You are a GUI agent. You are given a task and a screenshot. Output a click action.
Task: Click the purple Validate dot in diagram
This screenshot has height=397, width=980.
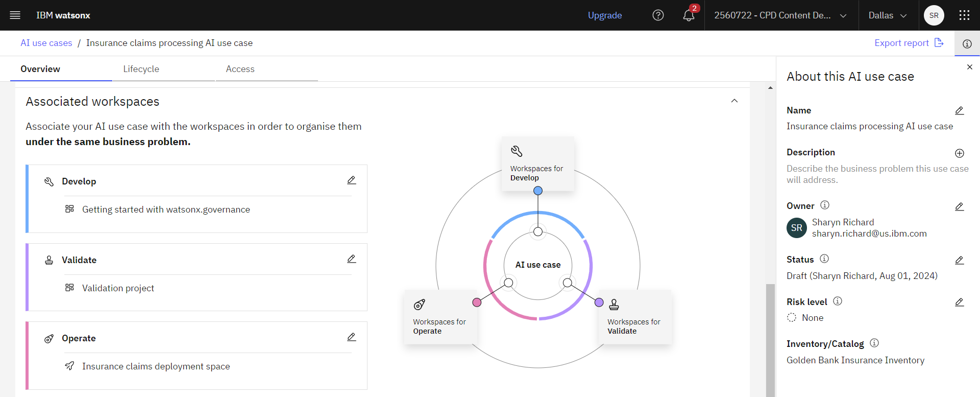point(599,302)
